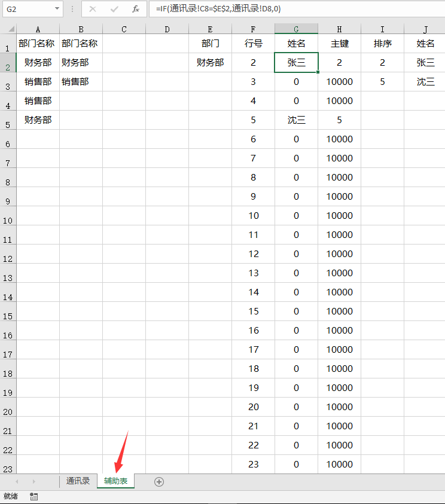Screen dimensions: 445x504
Task: Select row 23 header
Action: (8, 464)
